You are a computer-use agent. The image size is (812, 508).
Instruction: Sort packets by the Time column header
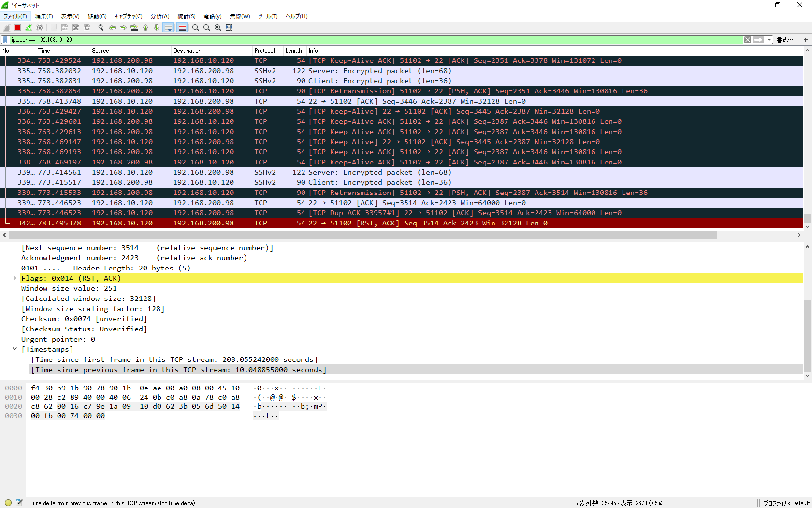(x=63, y=51)
